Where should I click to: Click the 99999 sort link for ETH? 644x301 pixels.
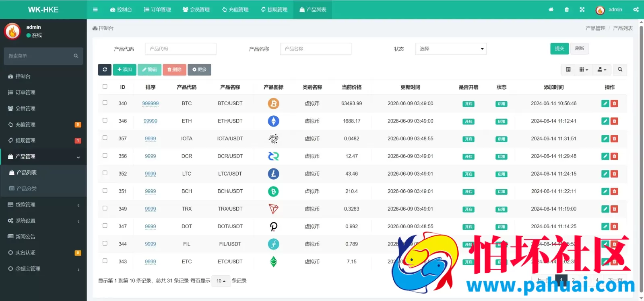click(151, 121)
